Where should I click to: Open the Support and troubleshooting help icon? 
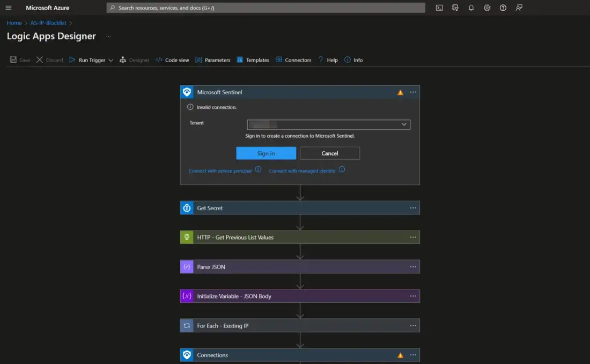click(503, 8)
